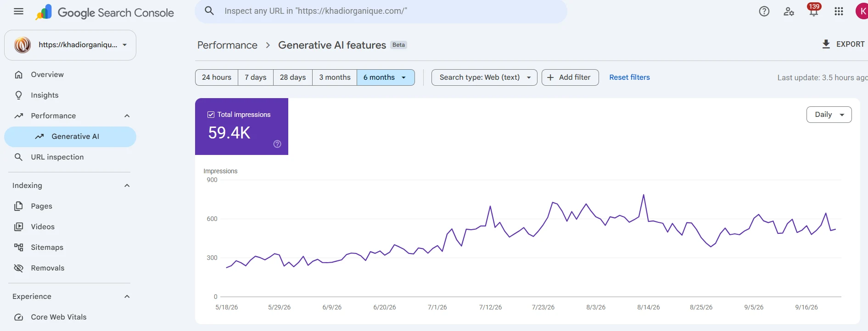This screenshot has height=331, width=868.
Task: Click the Overview home icon
Action: 18,75
